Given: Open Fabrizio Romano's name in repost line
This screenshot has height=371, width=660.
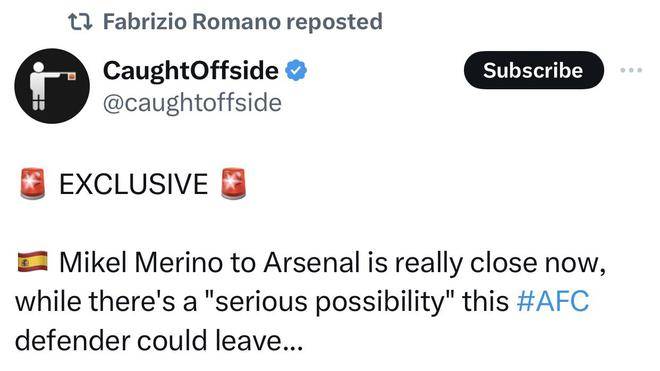Looking at the screenshot, I should 192,21.
